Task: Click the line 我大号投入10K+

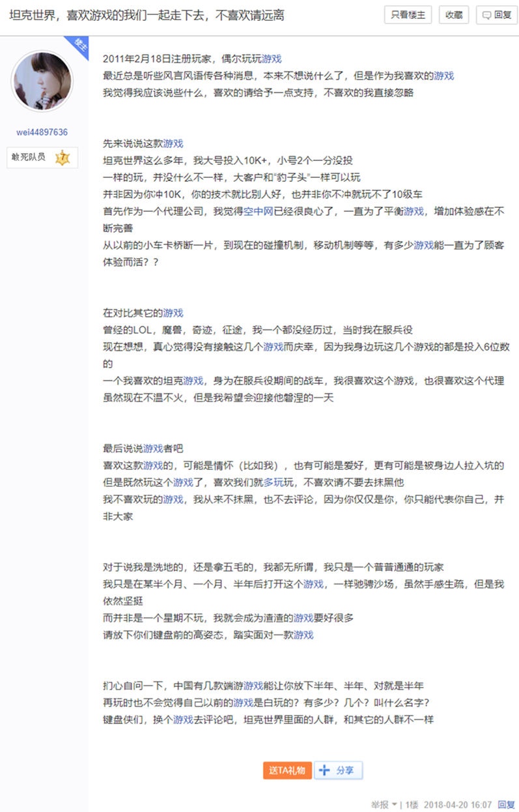Action: [x=227, y=160]
